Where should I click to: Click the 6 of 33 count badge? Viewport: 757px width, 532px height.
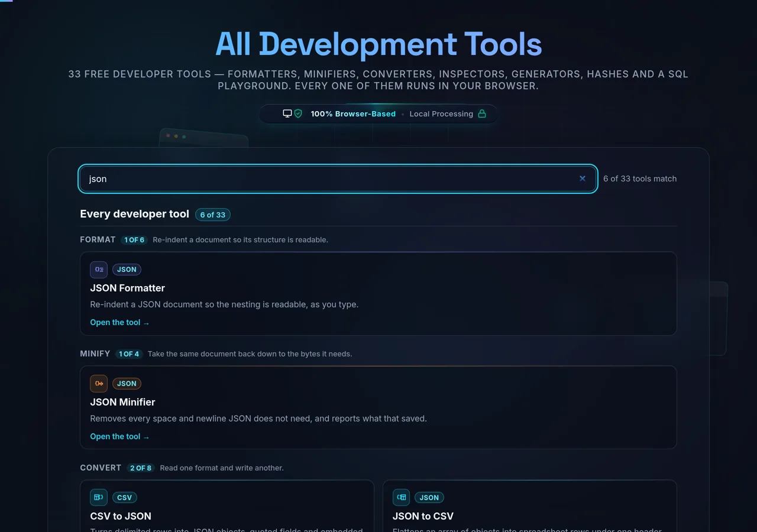coord(213,215)
